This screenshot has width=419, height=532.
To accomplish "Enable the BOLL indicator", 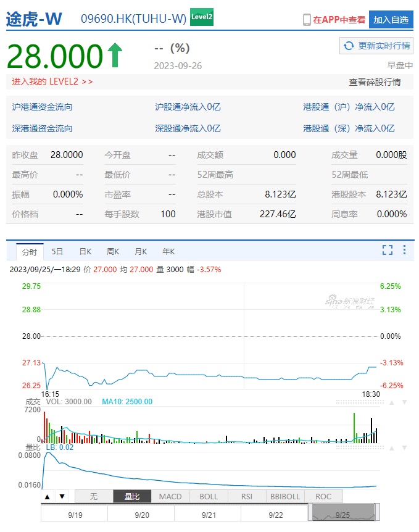I will pos(209,496).
